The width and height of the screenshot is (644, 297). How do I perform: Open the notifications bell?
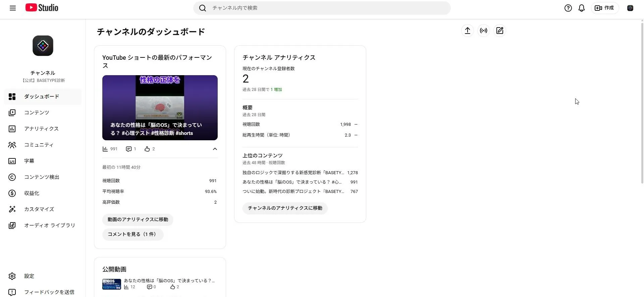(581, 8)
